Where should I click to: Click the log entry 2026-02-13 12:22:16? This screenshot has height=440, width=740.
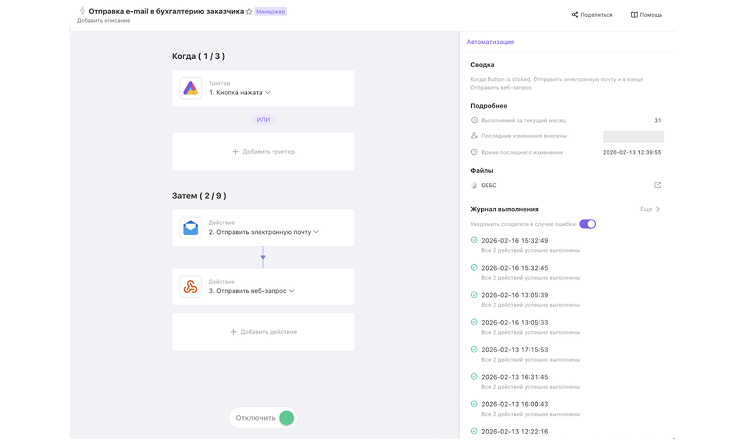point(514,432)
